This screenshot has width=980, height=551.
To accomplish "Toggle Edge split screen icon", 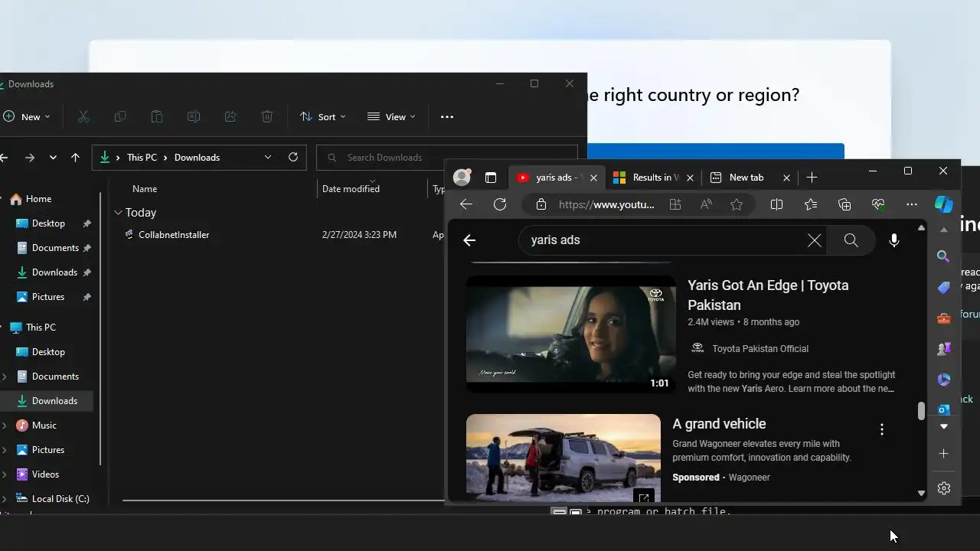I will (776, 204).
